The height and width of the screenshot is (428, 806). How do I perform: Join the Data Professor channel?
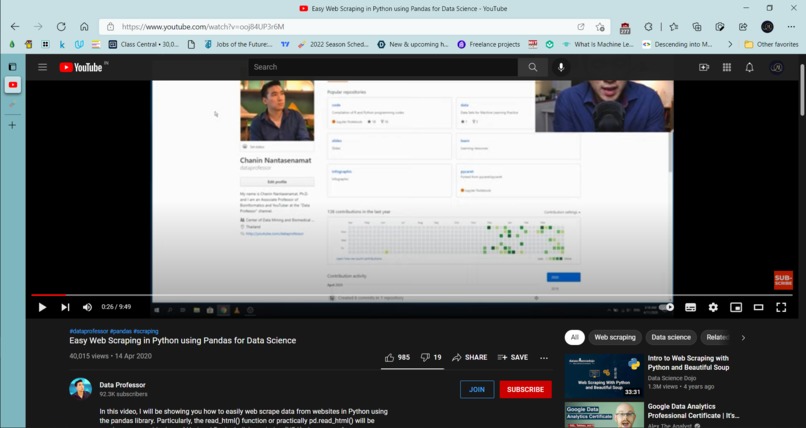pos(477,389)
